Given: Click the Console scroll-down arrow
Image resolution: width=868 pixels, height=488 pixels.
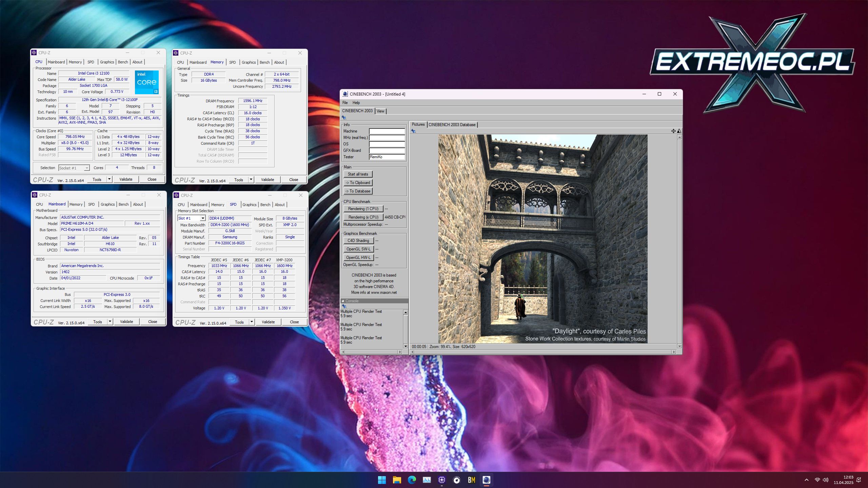Looking at the screenshot, I should [x=406, y=346].
